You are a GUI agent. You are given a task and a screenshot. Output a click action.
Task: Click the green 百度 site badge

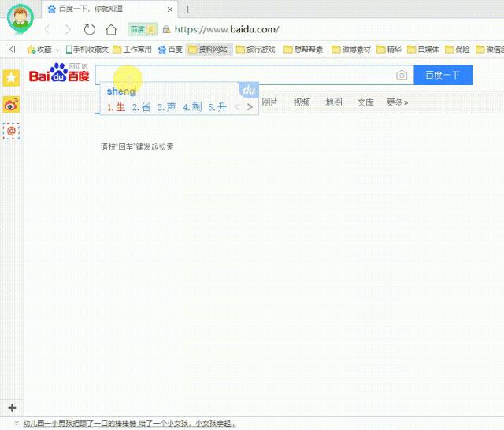coord(143,30)
